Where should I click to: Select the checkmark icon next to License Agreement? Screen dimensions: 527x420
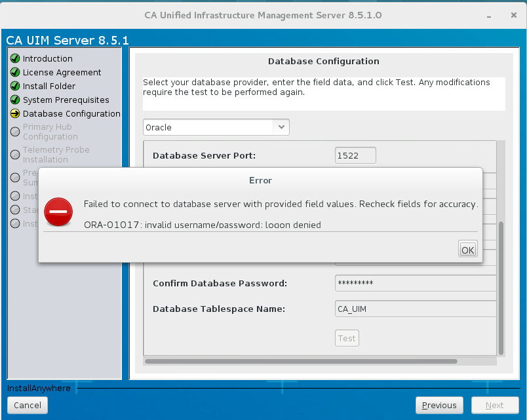pos(14,72)
